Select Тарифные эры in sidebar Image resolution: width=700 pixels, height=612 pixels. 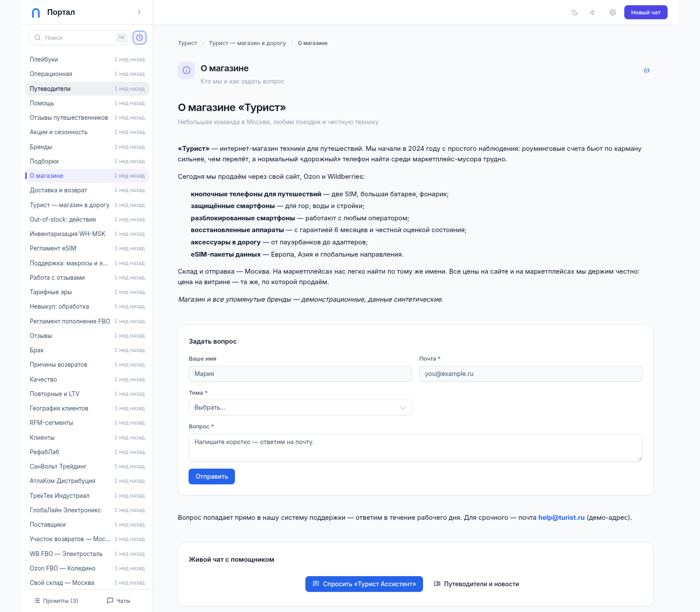click(x=87, y=292)
